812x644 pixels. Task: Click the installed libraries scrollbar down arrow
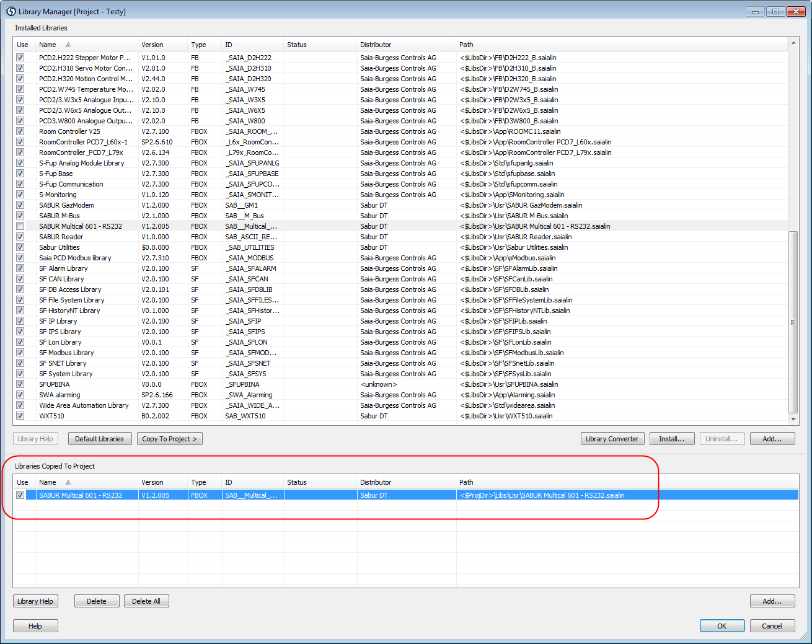pyautogui.click(x=793, y=420)
